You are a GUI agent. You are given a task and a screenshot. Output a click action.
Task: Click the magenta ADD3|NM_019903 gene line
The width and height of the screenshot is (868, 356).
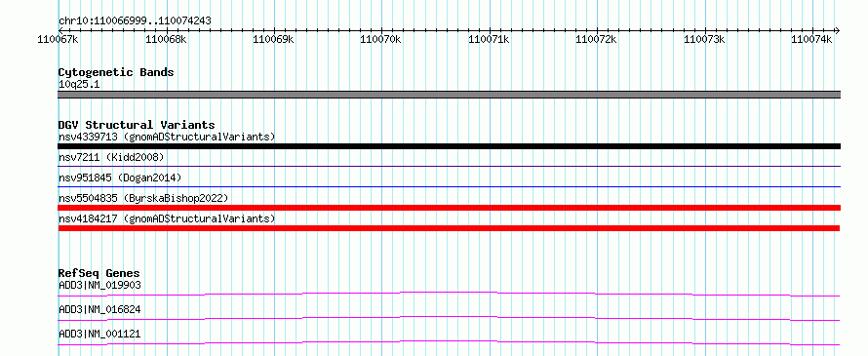tap(449, 294)
